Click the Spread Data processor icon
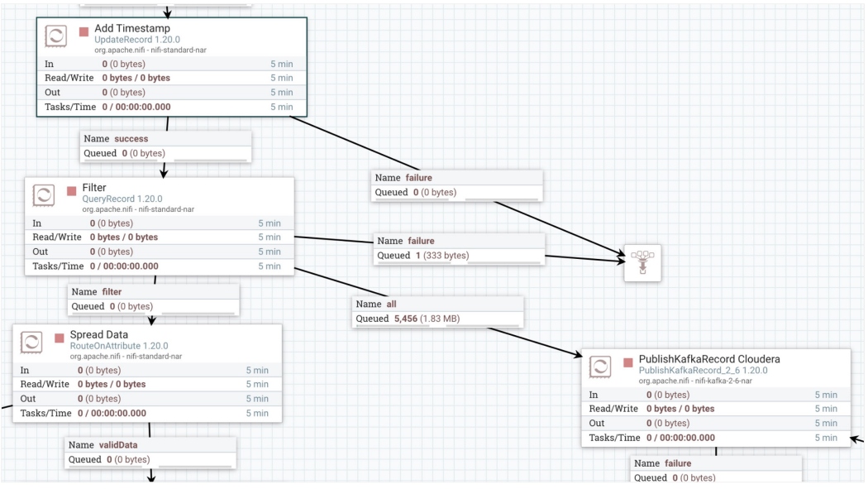The height and width of the screenshot is (489, 868). 31,343
